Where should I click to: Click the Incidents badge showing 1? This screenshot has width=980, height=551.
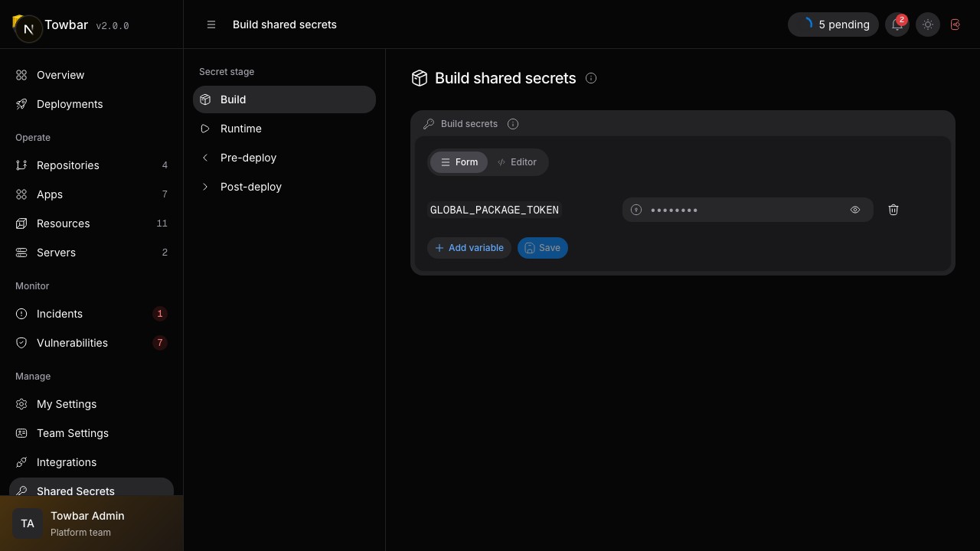coord(160,314)
